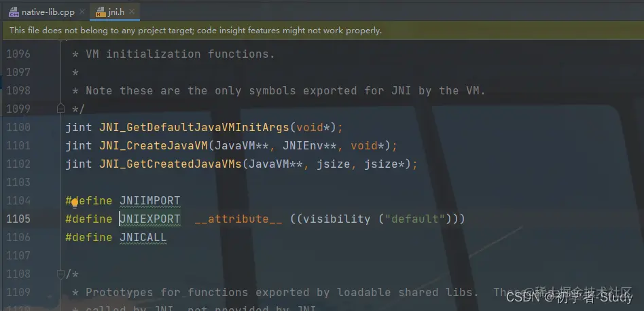This screenshot has height=311, width=644.
Task: Click the JNICALL macro name
Action: tap(143, 238)
